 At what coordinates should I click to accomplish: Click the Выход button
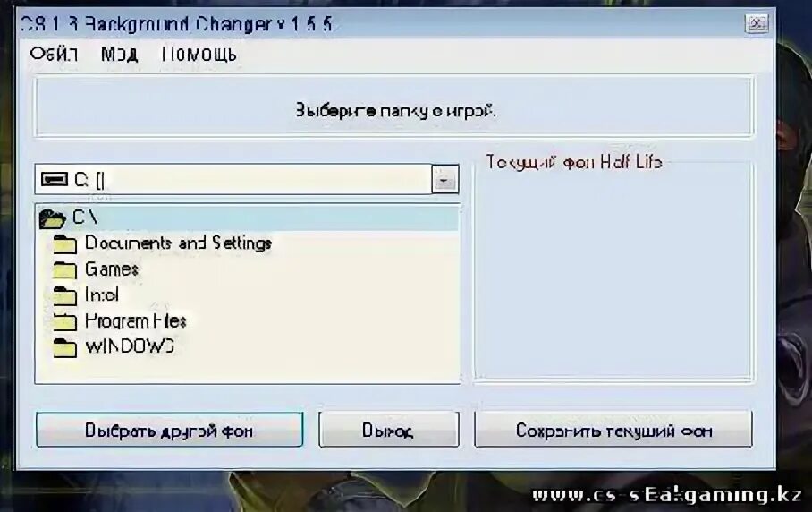pyautogui.click(x=388, y=430)
